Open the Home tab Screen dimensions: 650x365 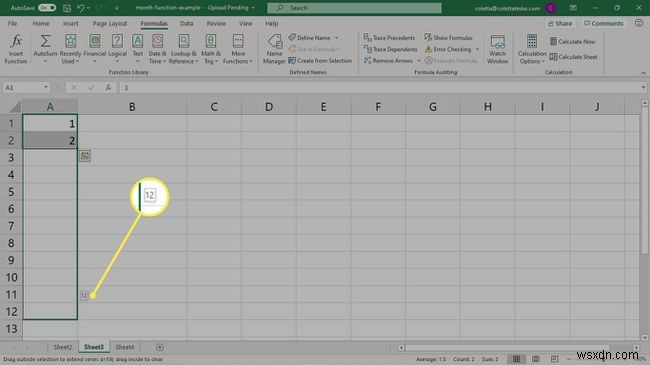click(41, 24)
